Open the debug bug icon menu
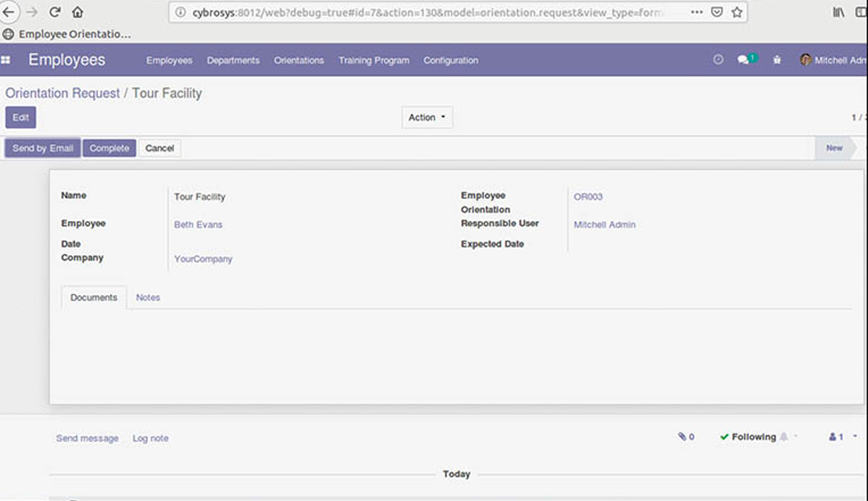The width and height of the screenshot is (868, 501). 777,60
